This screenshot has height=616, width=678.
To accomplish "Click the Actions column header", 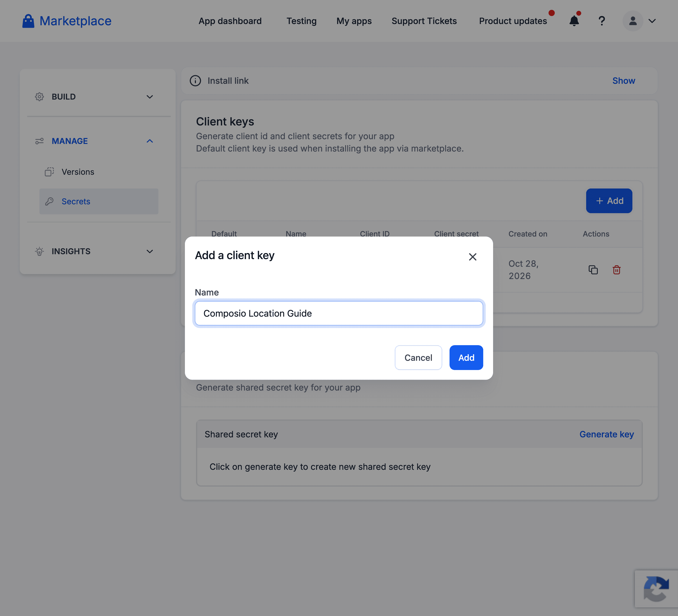I will 596,234.
